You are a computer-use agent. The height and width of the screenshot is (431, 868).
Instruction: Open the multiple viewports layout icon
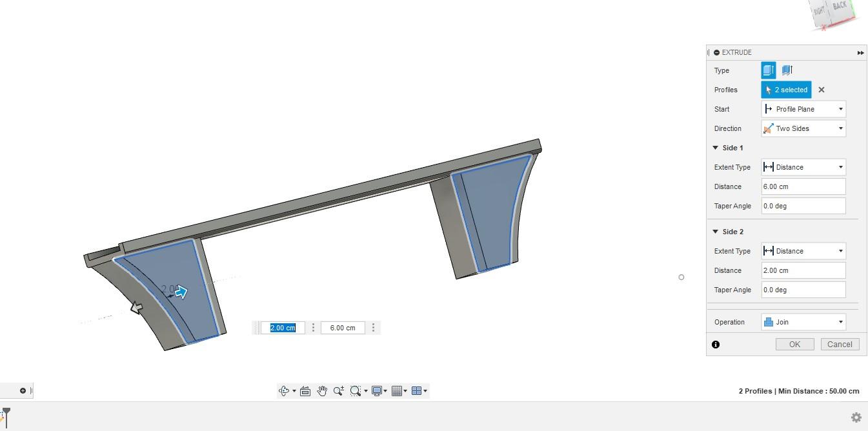[418, 390]
